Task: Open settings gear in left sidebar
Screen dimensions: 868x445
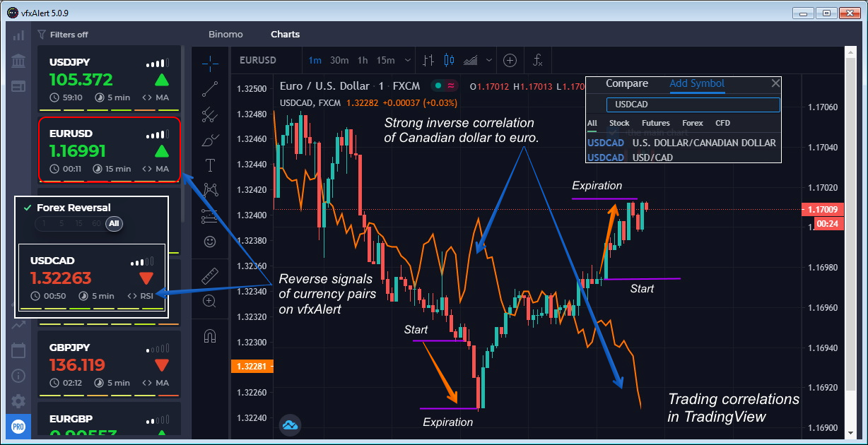Action: pyautogui.click(x=18, y=401)
